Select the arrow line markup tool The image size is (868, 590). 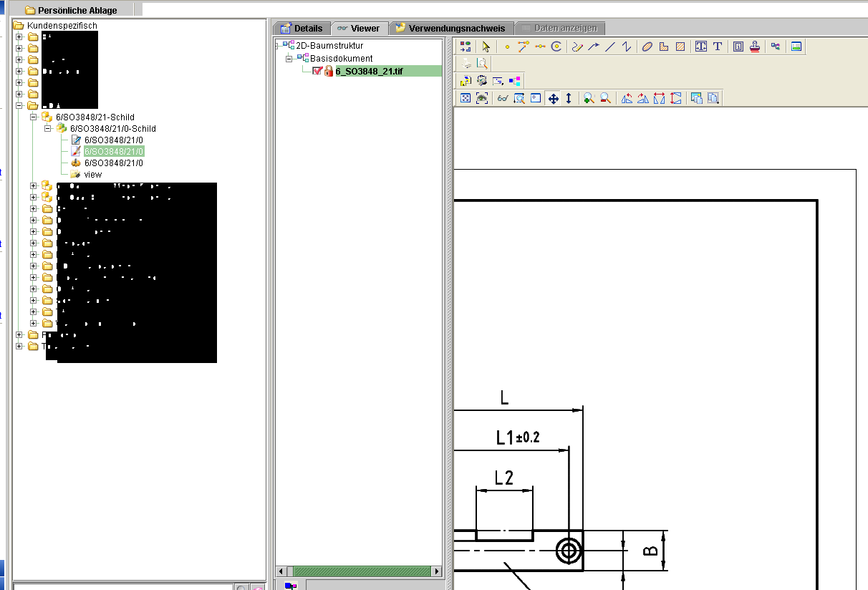coord(594,47)
